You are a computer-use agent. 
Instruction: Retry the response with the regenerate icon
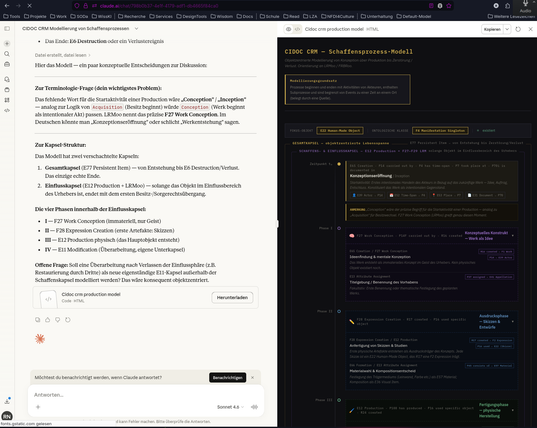(x=68, y=320)
